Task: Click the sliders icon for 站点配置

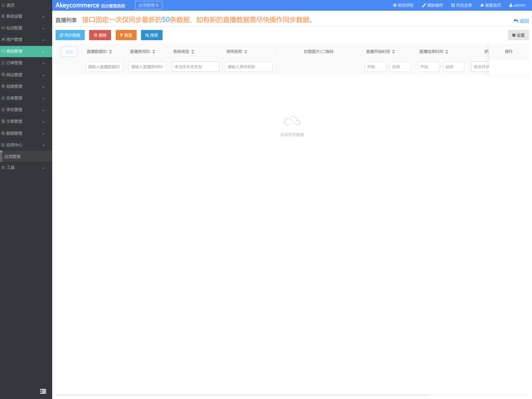Action: pos(3,28)
